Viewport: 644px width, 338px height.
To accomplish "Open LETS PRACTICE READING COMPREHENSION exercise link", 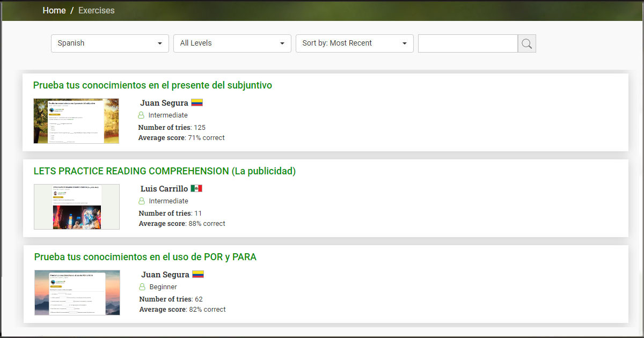I will [164, 171].
